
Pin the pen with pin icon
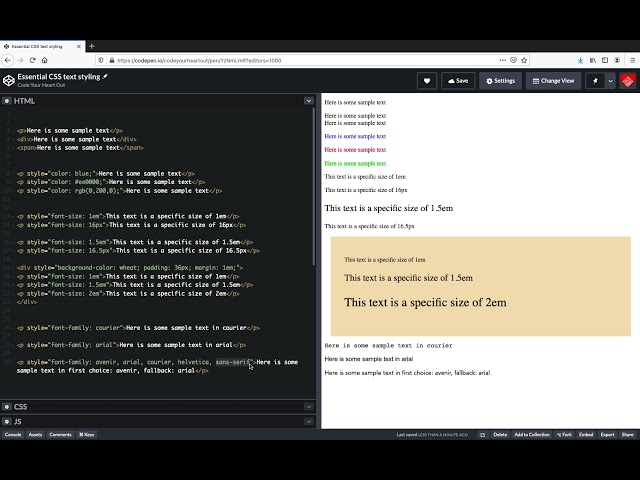tap(595, 81)
